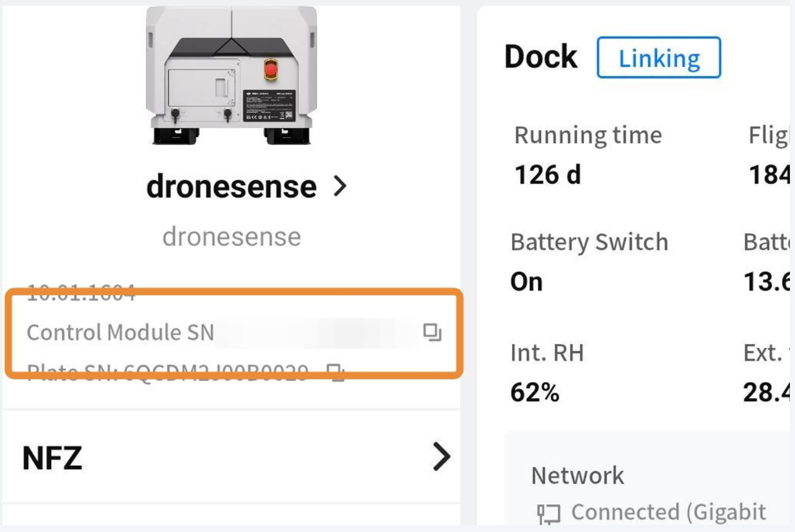The image size is (795, 532).
Task: Expand the NFZ row arrow
Action: pos(441,457)
